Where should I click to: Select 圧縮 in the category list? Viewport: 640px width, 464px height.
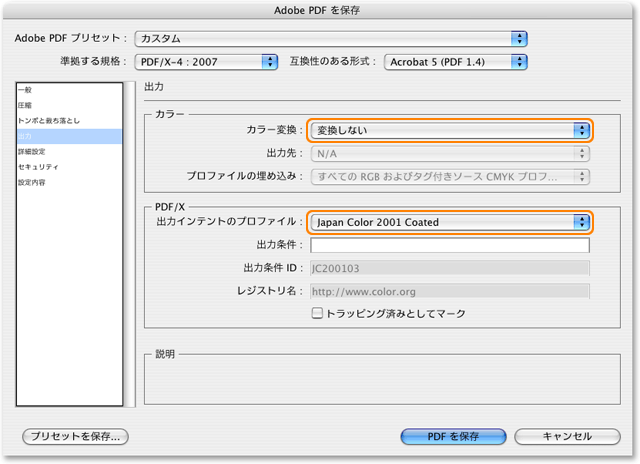pyautogui.click(x=24, y=105)
